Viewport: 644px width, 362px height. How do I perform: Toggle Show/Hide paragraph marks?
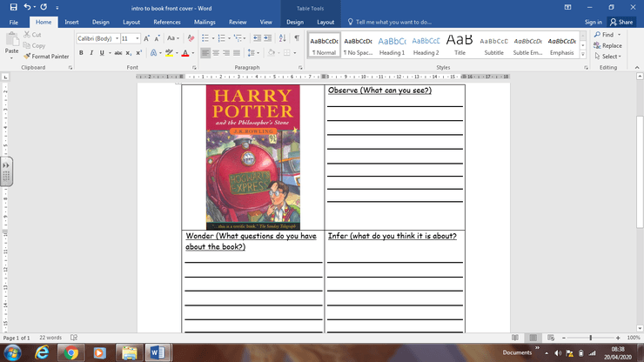click(x=297, y=38)
